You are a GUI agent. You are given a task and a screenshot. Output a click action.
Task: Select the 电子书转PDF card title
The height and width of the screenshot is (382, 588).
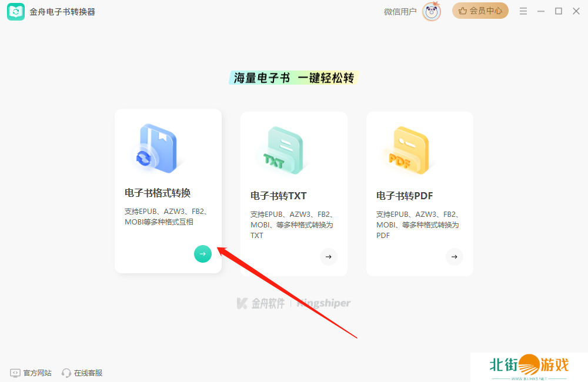pyautogui.click(x=405, y=196)
